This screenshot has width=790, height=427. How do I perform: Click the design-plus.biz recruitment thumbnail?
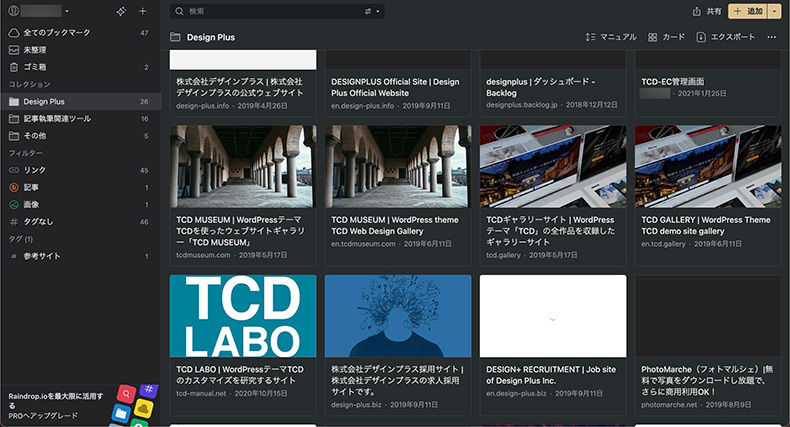(x=398, y=316)
